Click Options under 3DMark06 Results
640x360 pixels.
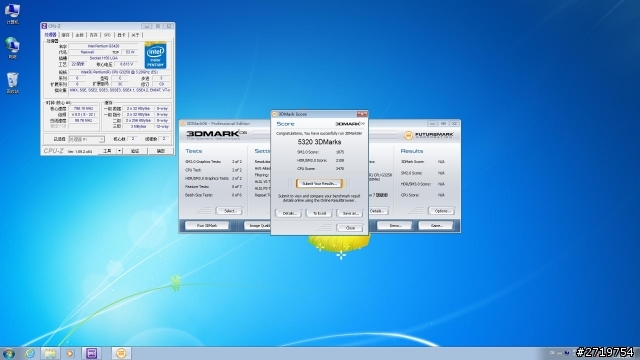tap(442, 211)
